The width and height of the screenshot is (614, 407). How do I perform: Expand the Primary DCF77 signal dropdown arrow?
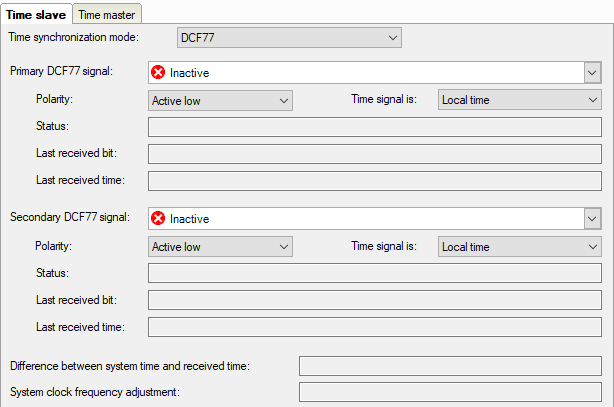pyautogui.click(x=592, y=72)
